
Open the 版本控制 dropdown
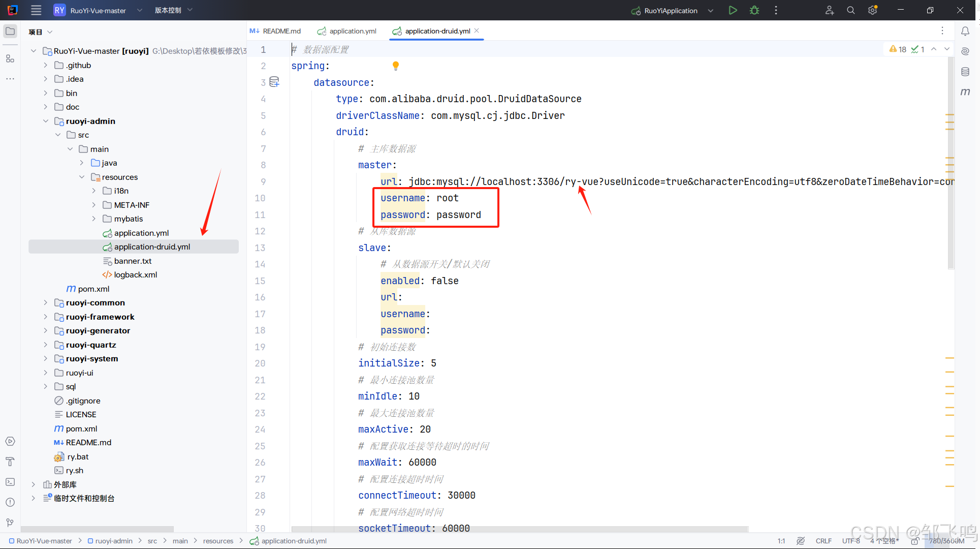174,10
